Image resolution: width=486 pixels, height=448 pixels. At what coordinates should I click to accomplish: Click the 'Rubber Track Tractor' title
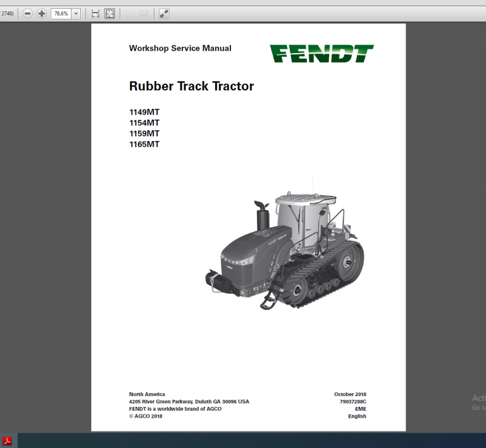click(191, 86)
